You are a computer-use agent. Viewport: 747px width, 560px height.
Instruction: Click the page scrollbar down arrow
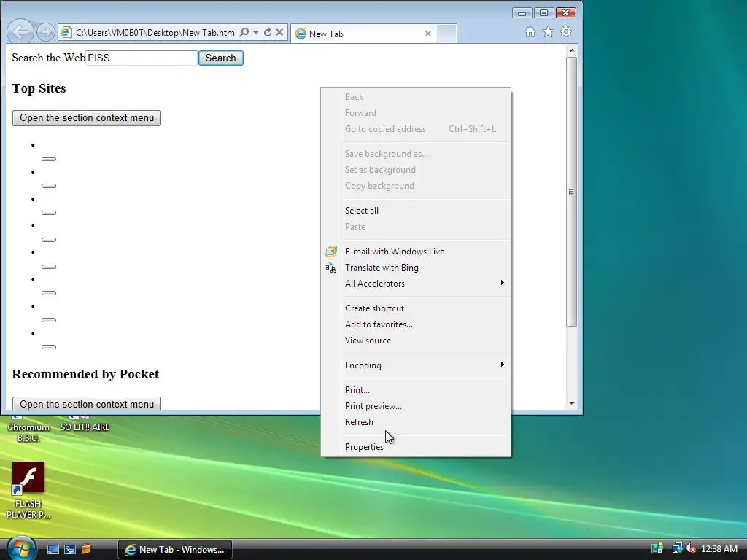point(572,404)
